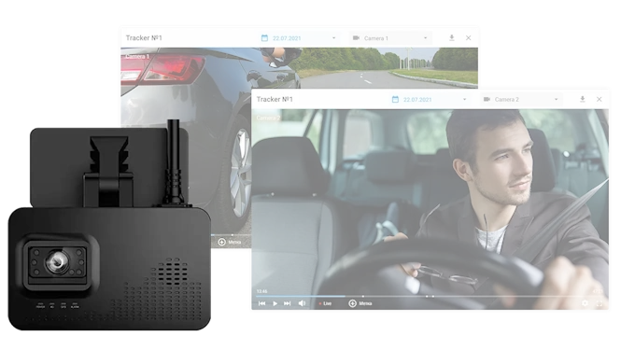This screenshot has height=364, width=621.
Task: Open Camera 2 player settings gear
Action: 586,303
